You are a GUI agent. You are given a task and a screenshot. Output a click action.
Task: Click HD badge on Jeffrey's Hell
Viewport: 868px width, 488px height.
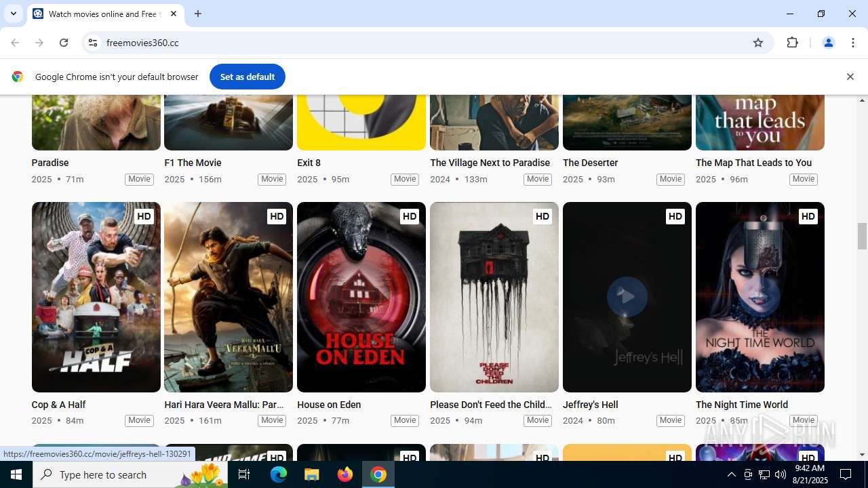[x=675, y=216]
